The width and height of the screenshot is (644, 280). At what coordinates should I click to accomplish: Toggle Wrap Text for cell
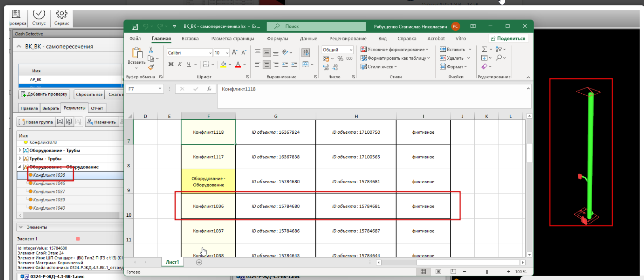[x=305, y=52]
